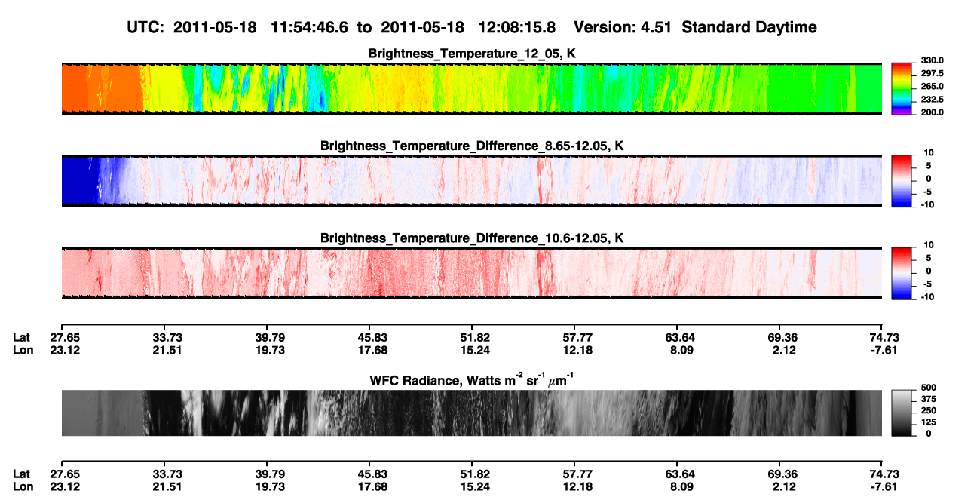
Task: Click the grayscale WFC Radiance image strip
Action: click(471, 413)
